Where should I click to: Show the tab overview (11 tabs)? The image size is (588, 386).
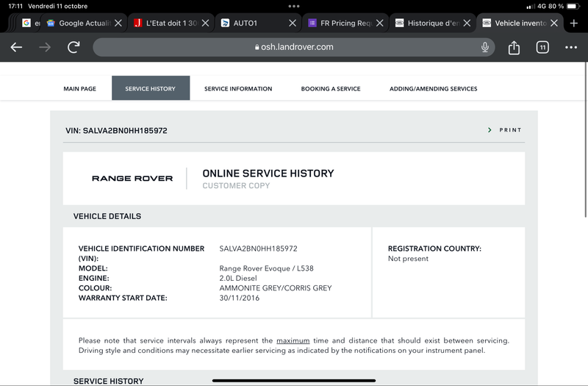coord(542,47)
